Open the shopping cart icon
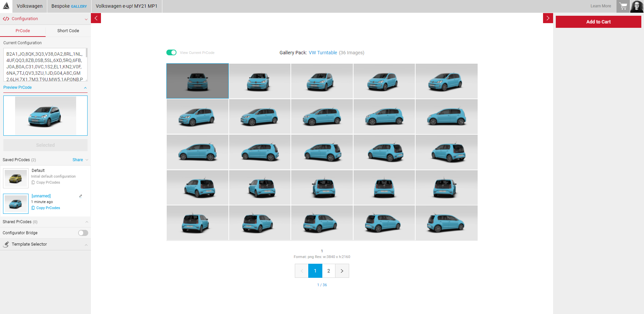This screenshot has height=314, width=644. (x=623, y=6)
